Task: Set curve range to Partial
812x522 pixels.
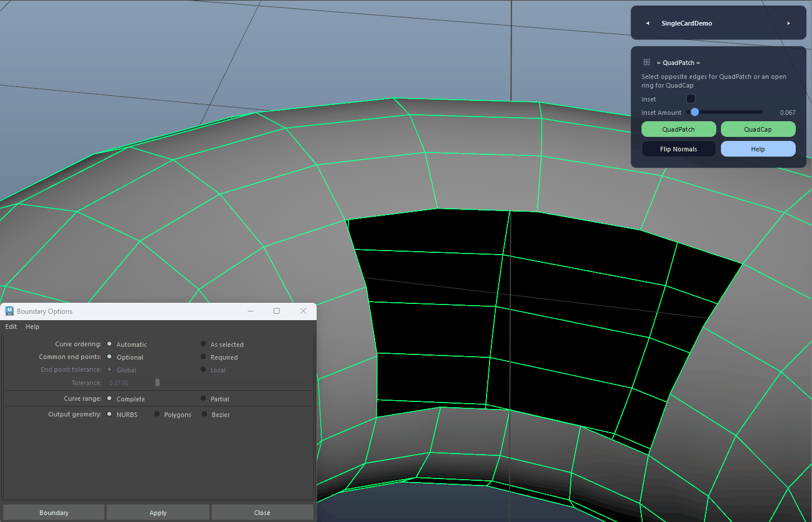Action: pyautogui.click(x=204, y=398)
